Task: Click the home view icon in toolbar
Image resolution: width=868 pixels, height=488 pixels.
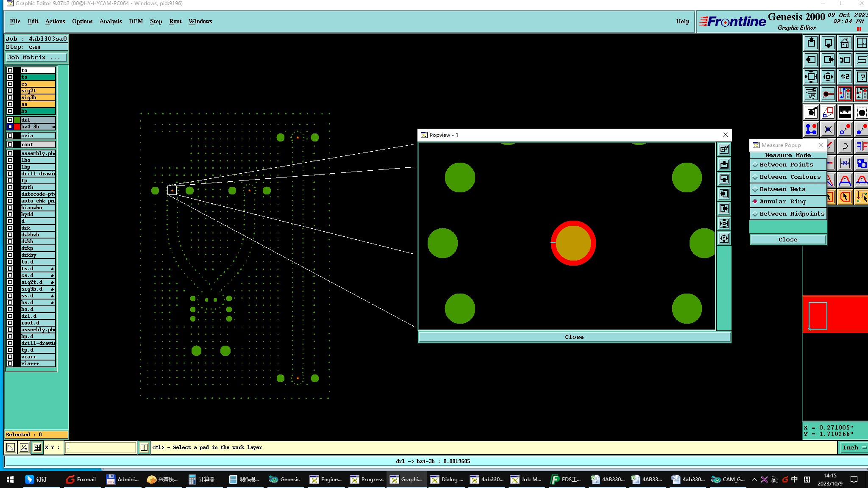Action: (845, 43)
